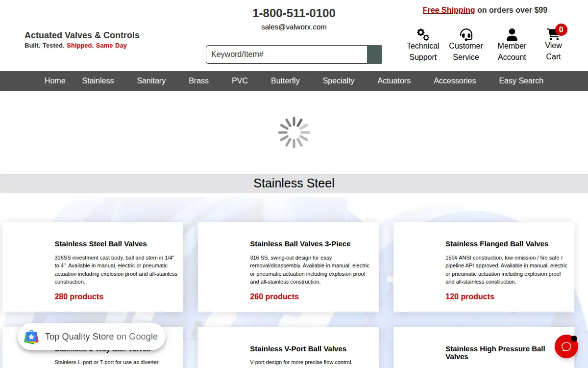Viewport: 588px width, 368px height.
Task: Click the sales@valworx.com email address
Action: coord(294,27)
